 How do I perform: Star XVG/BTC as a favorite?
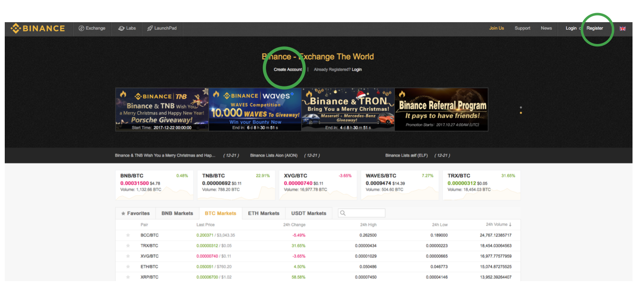pos(128,256)
